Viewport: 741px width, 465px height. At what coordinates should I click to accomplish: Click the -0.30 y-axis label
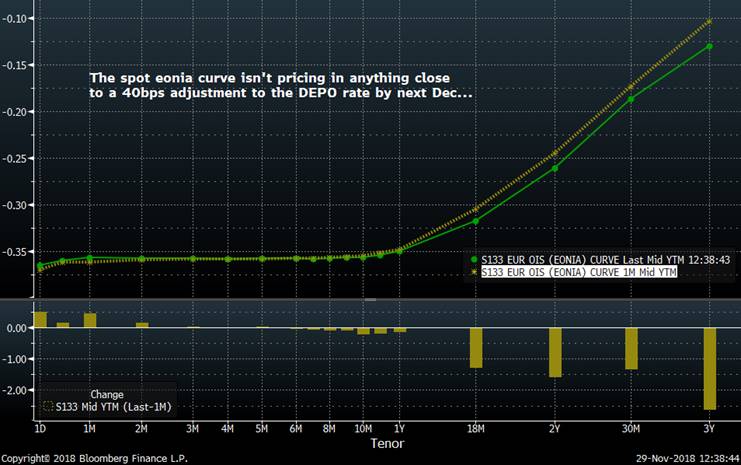coord(13,205)
